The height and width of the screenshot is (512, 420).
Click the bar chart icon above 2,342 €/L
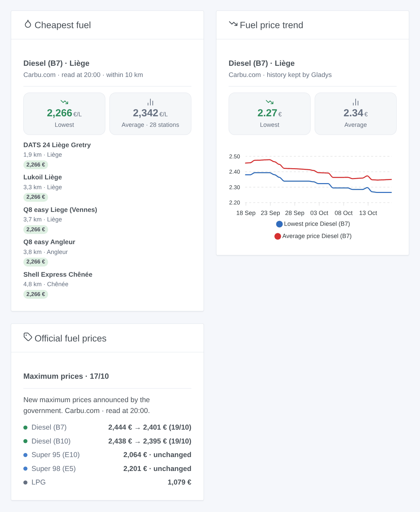[150, 102]
